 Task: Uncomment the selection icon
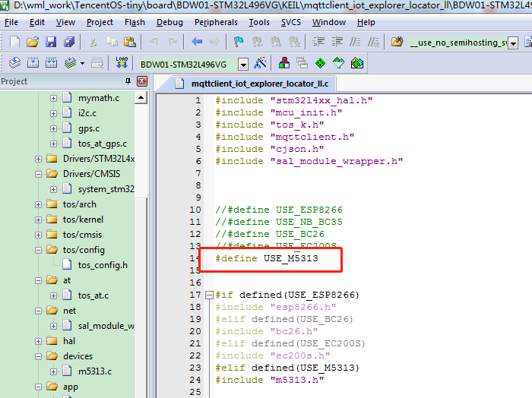pos(374,42)
